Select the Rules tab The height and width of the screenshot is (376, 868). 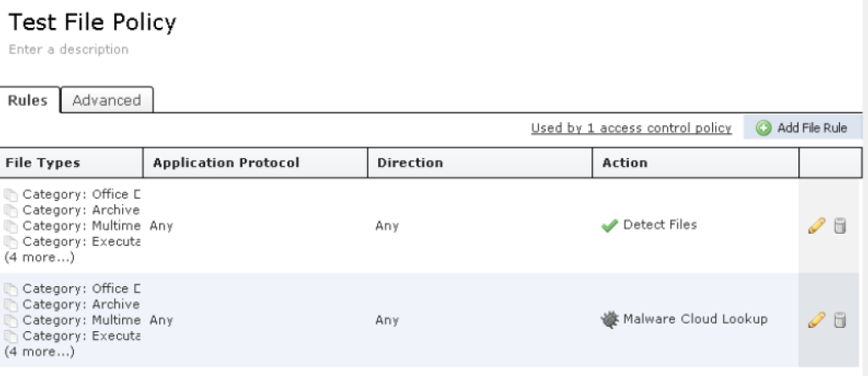pyautogui.click(x=28, y=100)
